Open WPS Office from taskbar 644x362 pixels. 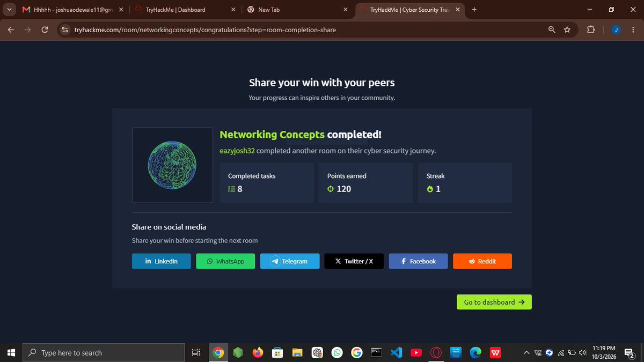[495, 352]
